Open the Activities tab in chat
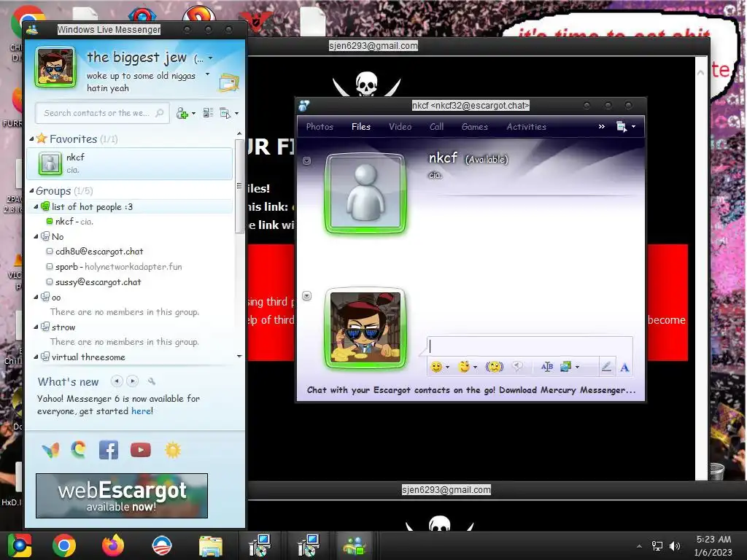747x560 pixels. pos(527,127)
